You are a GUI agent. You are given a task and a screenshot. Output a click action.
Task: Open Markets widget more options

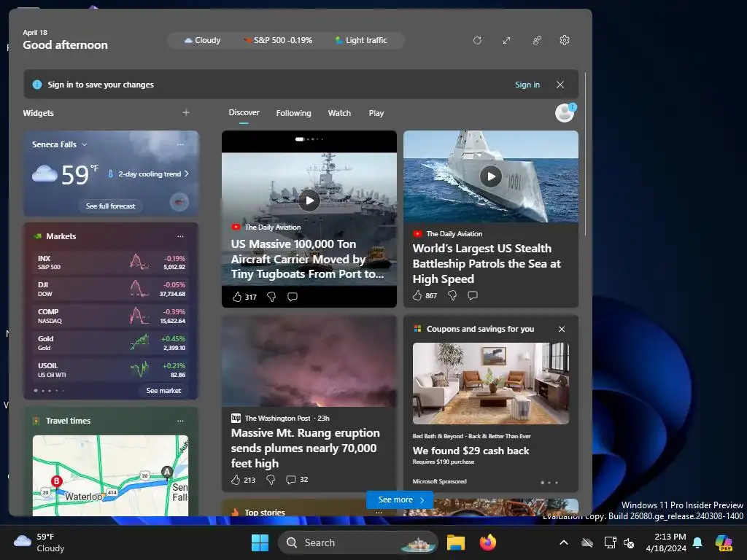[x=180, y=236]
